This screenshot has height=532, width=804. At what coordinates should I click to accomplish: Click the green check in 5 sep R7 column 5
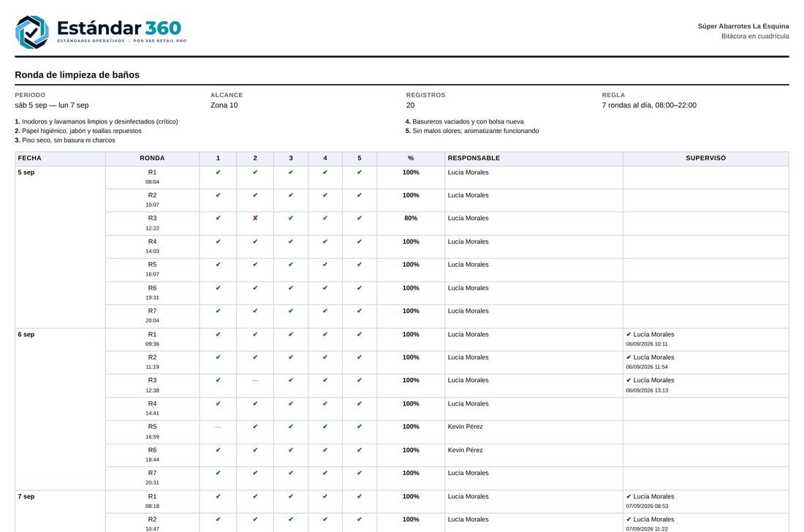(x=360, y=311)
